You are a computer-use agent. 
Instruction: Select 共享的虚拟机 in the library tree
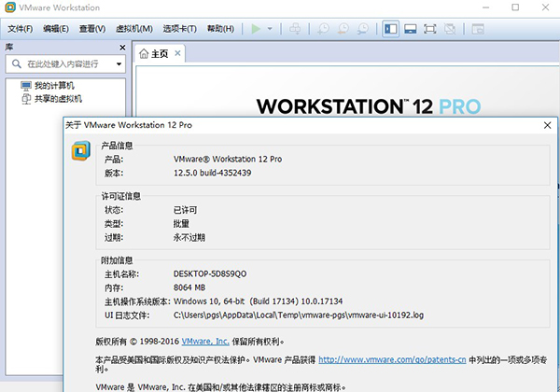58,98
